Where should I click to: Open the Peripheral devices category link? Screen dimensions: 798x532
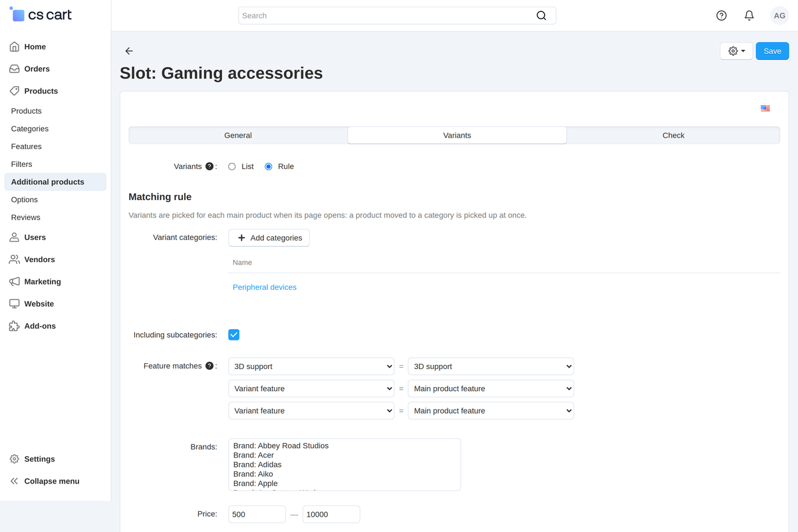[265, 287]
